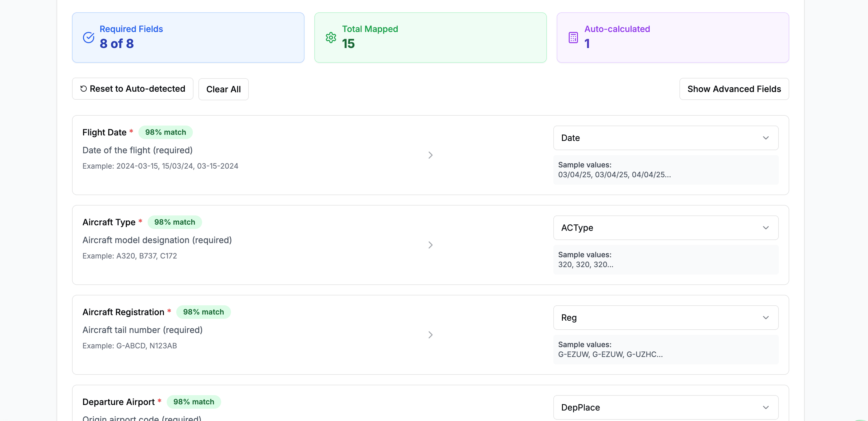Click Reset to Auto-detected button

click(133, 89)
